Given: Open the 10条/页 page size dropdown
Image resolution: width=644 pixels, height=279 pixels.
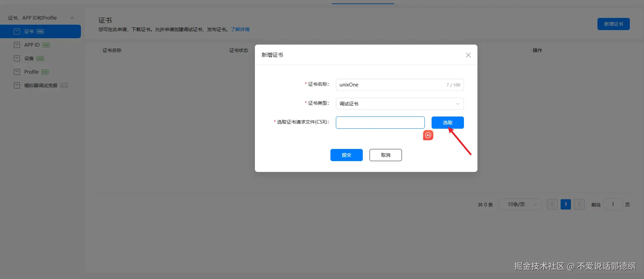Looking at the screenshot, I should (x=520, y=204).
